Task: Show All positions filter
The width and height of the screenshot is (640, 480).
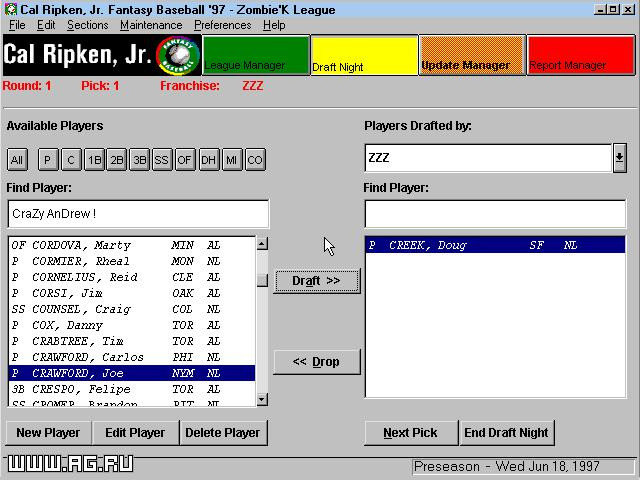Action: click(x=17, y=160)
